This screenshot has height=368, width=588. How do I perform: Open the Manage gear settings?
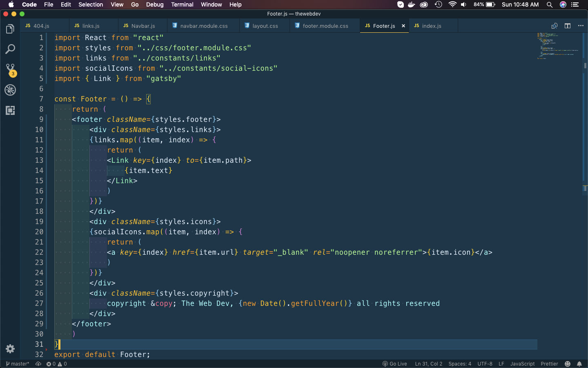tap(10, 349)
